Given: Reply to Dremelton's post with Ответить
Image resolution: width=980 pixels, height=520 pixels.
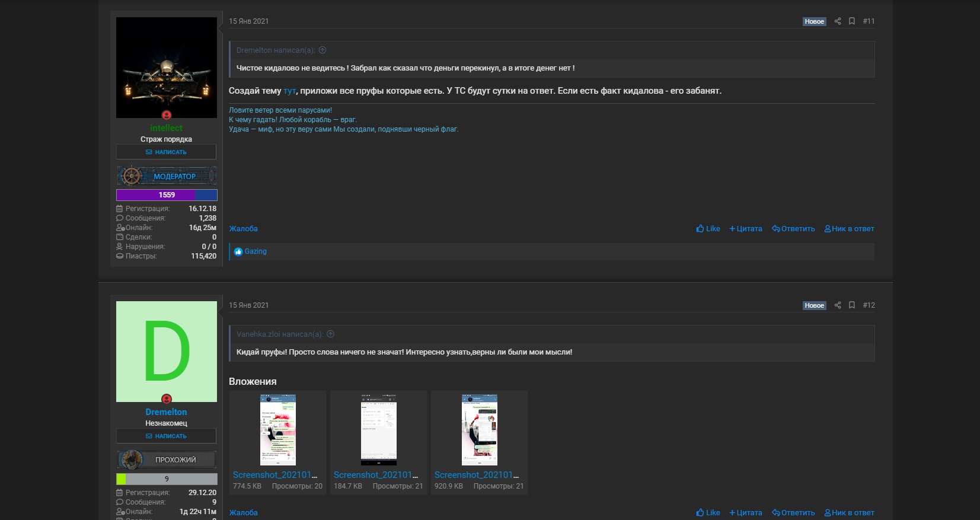Looking at the screenshot, I should pos(793,513).
